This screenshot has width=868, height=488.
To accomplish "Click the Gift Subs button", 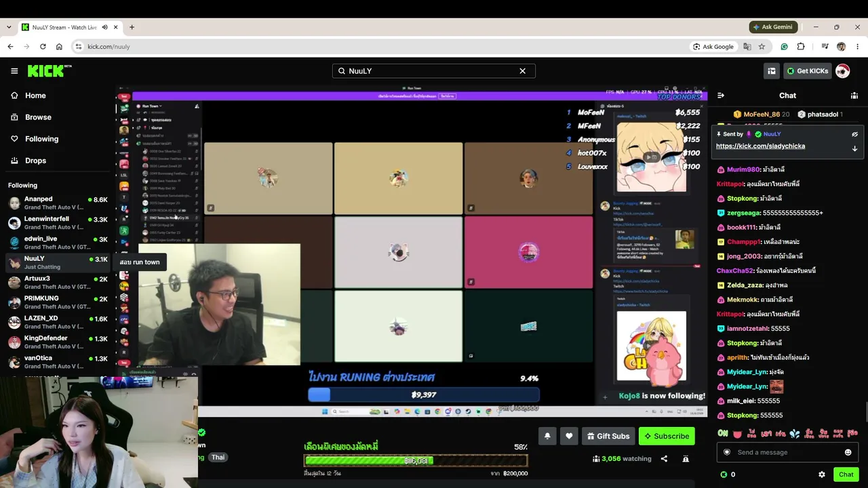I will pyautogui.click(x=608, y=436).
